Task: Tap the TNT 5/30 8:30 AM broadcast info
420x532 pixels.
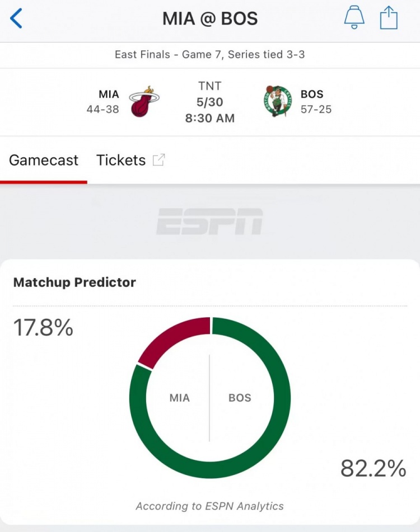Action: [x=210, y=102]
